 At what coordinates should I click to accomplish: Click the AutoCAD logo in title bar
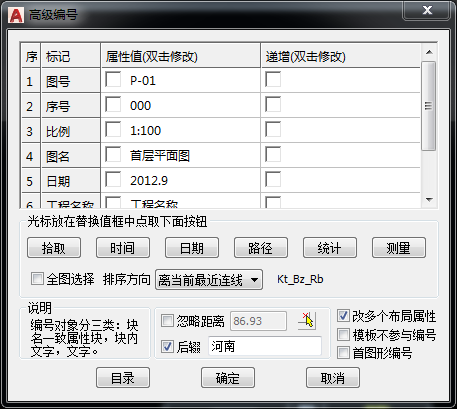[x=16, y=15]
